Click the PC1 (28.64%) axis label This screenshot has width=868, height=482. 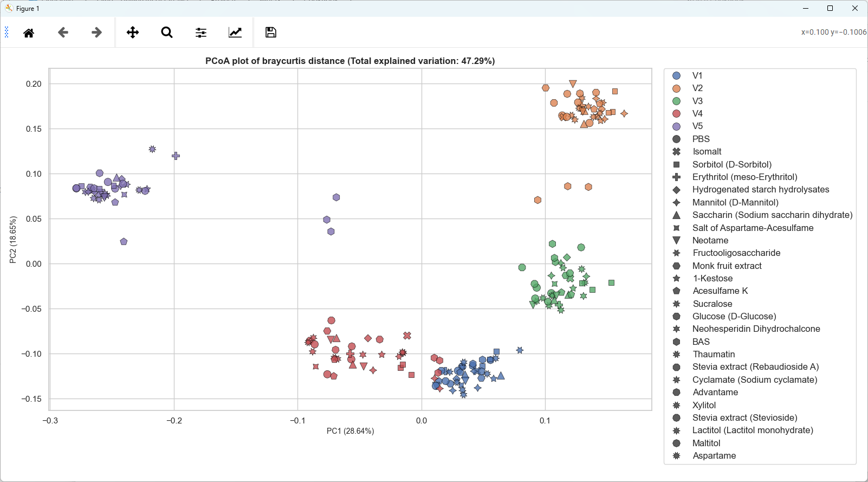click(350, 431)
